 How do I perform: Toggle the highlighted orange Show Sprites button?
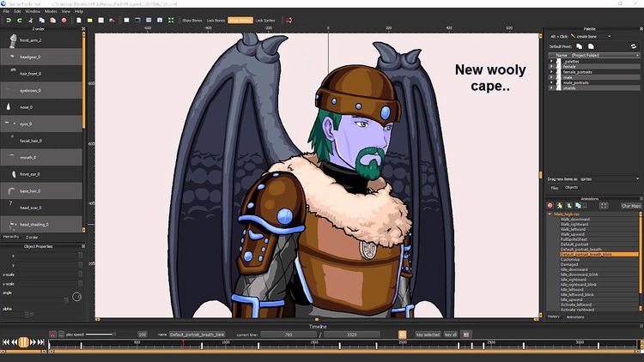coord(240,20)
